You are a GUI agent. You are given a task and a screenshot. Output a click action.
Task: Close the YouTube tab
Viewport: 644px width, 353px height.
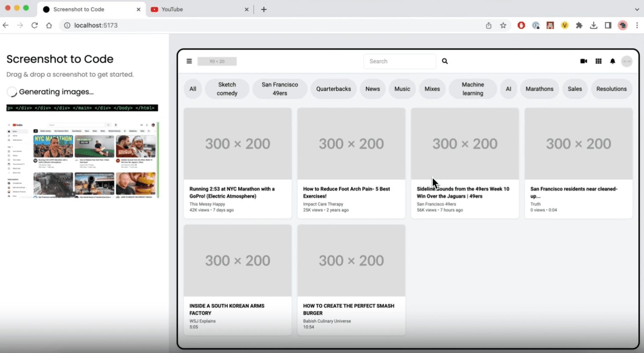click(247, 9)
